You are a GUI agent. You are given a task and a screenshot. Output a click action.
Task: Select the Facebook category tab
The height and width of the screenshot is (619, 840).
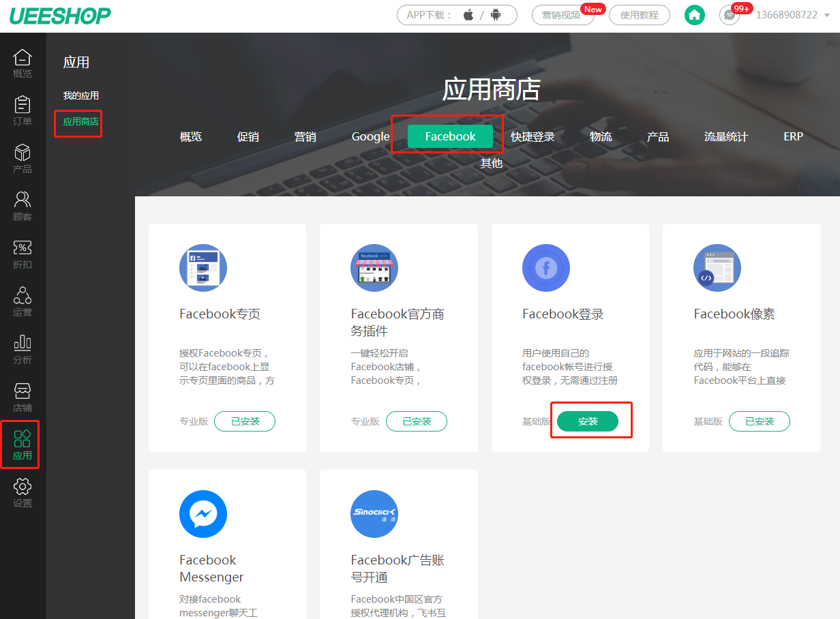(450, 136)
